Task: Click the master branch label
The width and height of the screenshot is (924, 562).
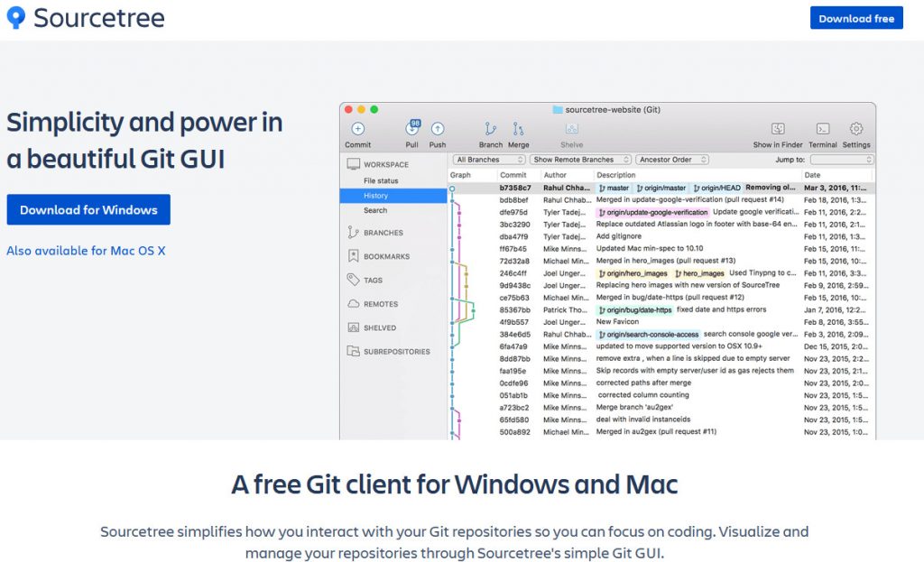Action: tap(614, 188)
